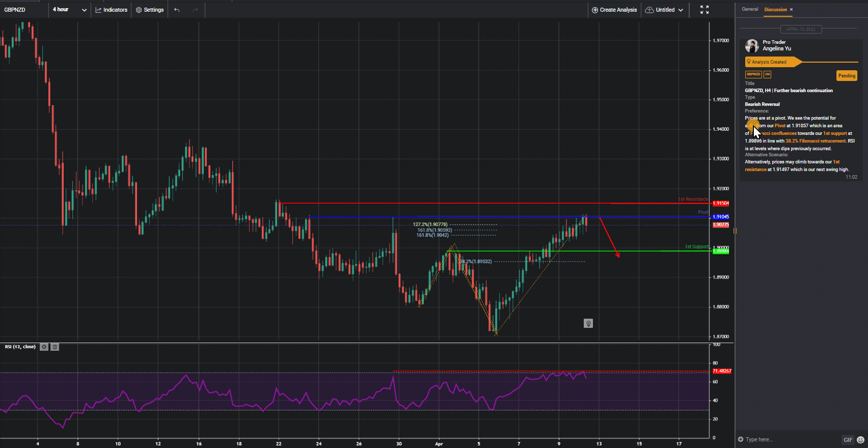
Task: Open the 4 hour timeframe dropdown
Action: coord(70,10)
